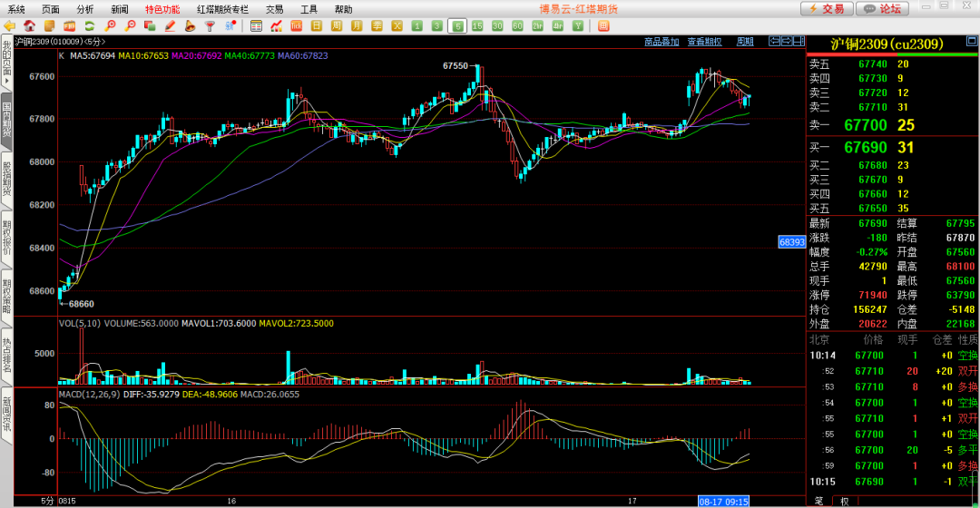Click the left arrow chart navigation icon
The height and width of the screenshot is (508, 980).
click(x=774, y=41)
